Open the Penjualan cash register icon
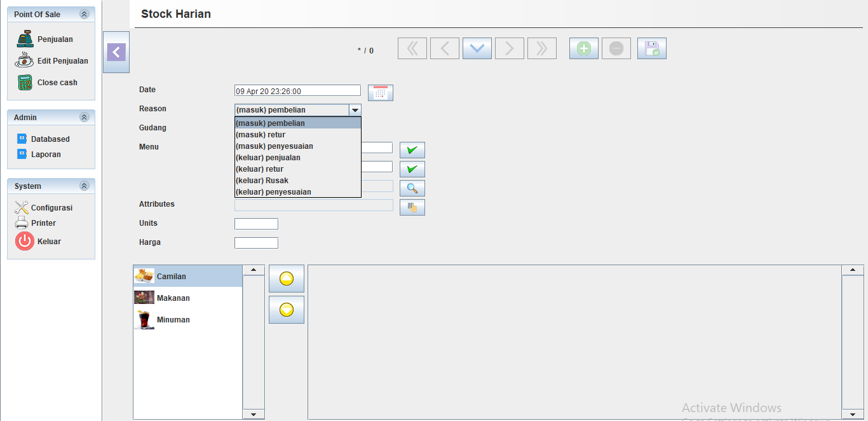 (25, 39)
